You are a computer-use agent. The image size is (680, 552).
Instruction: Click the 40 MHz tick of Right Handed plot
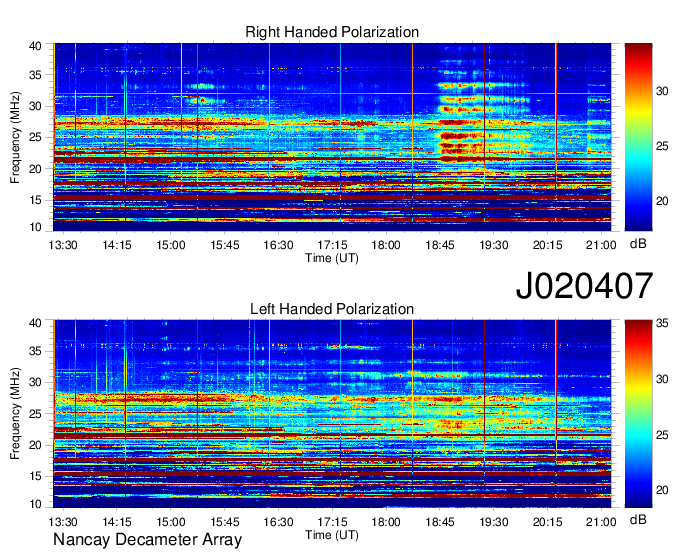[35, 46]
